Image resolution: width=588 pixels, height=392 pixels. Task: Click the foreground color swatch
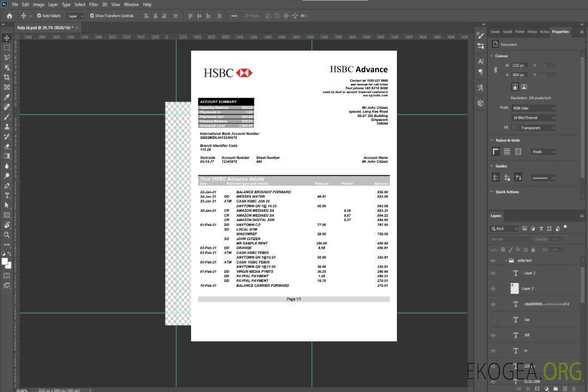[x=5, y=261]
